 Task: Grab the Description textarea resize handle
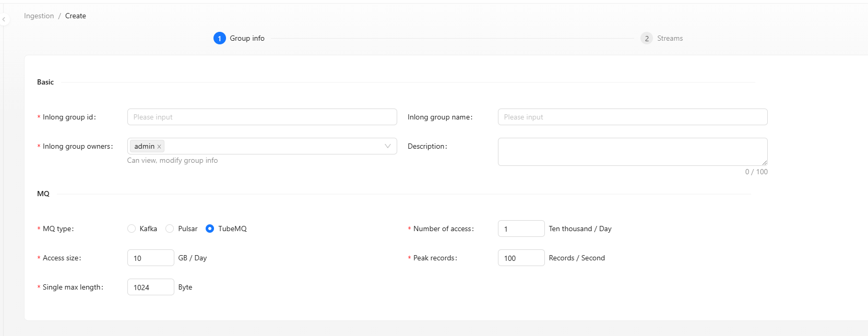tap(765, 163)
